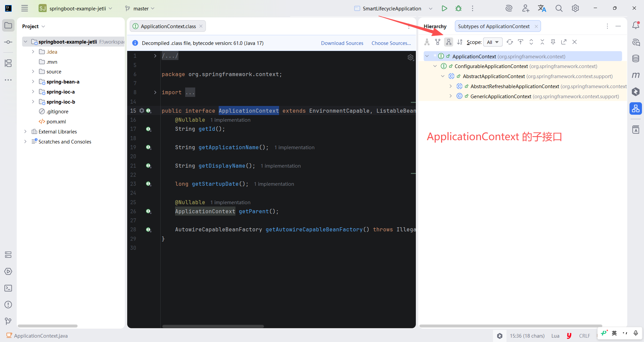Open Hierarchy panel options menu

[607, 26]
